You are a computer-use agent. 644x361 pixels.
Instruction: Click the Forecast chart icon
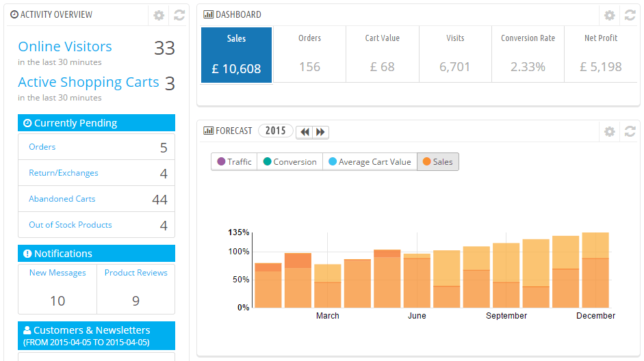[208, 131]
